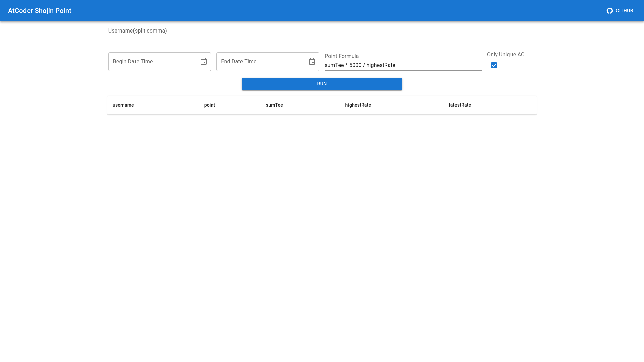Screen dimensions: 644x362
Task: Sort by the sumTee column header
Action: point(274,105)
